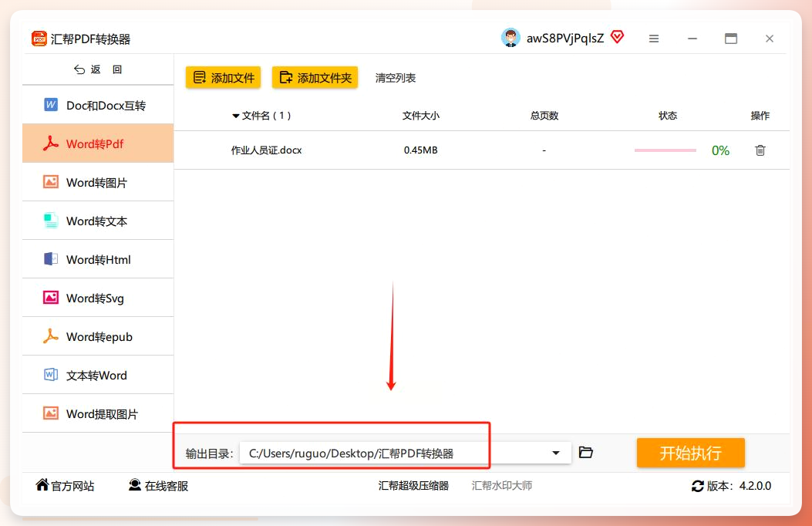The image size is (812, 526).
Task: Toggle the 文件名 column sort arrow
Action: pos(236,116)
